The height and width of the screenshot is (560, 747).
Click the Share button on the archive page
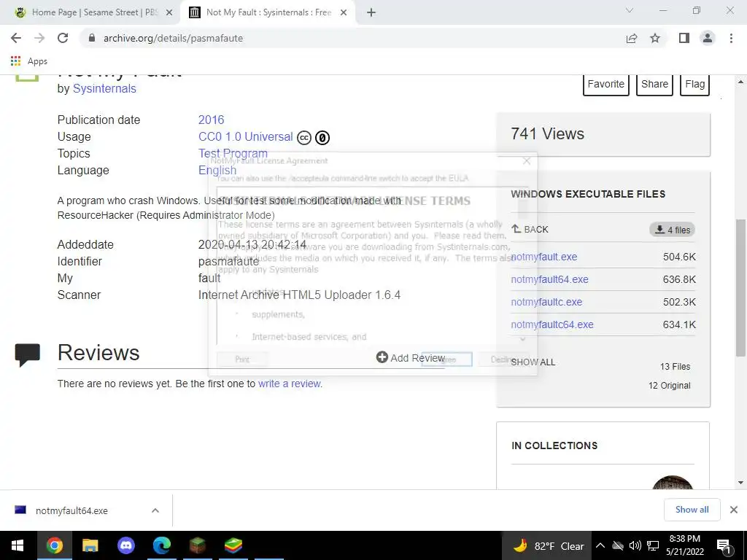coord(654,85)
